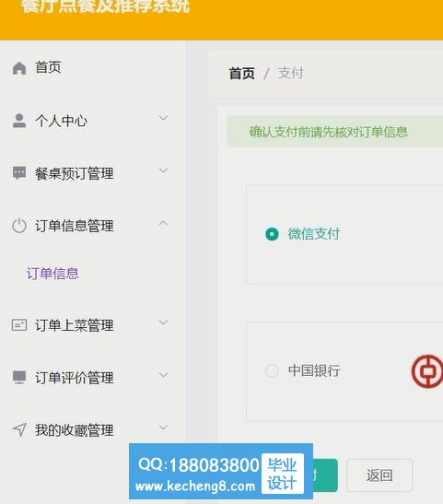Go to 首页 breadcrumb link

(x=242, y=74)
